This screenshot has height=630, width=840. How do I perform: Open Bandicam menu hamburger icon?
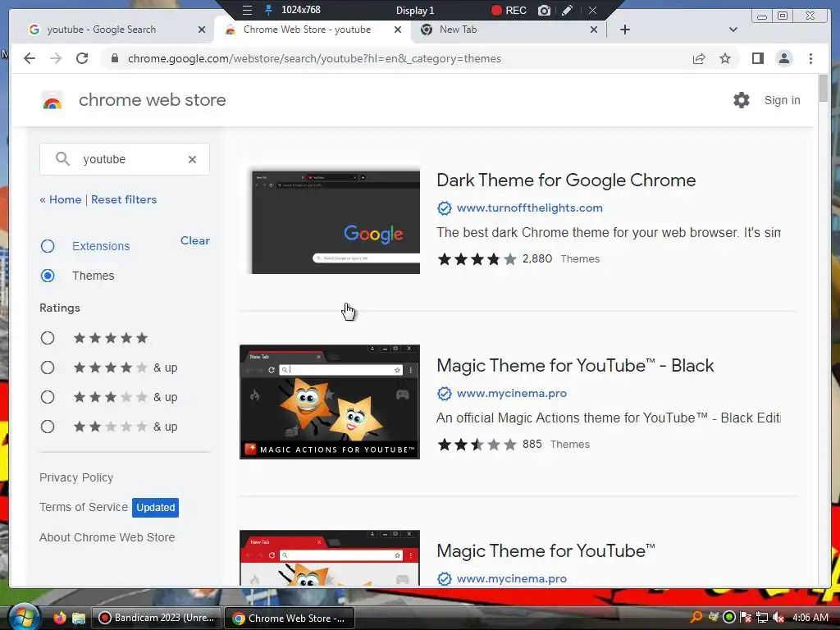[247, 10]
